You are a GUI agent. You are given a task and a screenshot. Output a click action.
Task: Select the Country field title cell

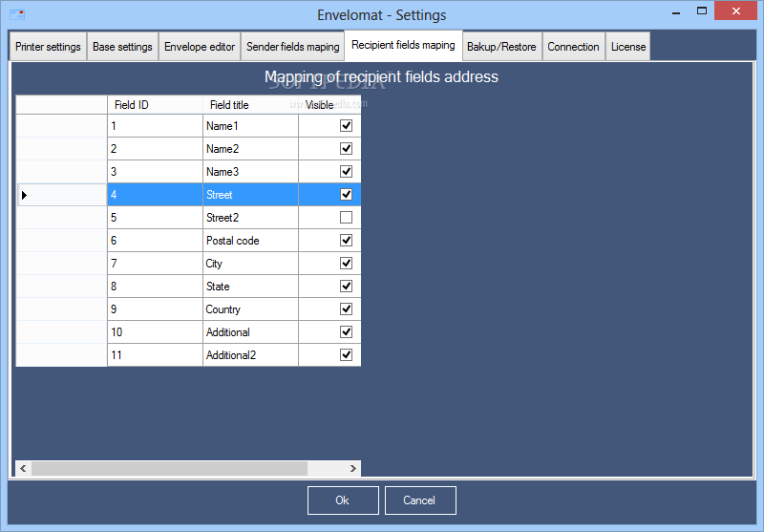point(250,309)
